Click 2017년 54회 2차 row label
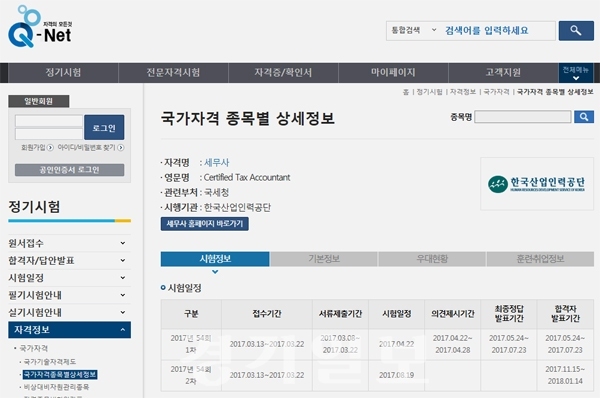Viewport: 600px width, 398px height. point(191,375)
